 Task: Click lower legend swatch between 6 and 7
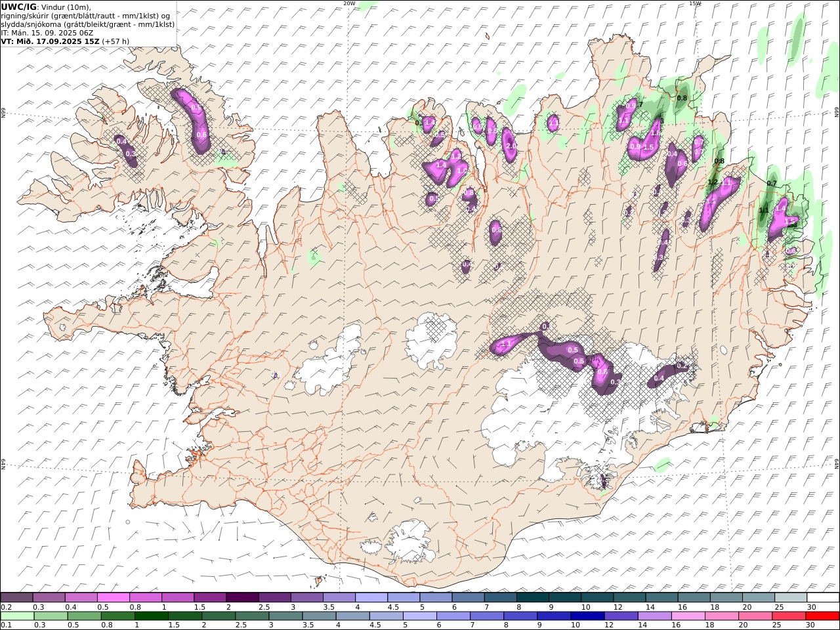click(453, 616)
